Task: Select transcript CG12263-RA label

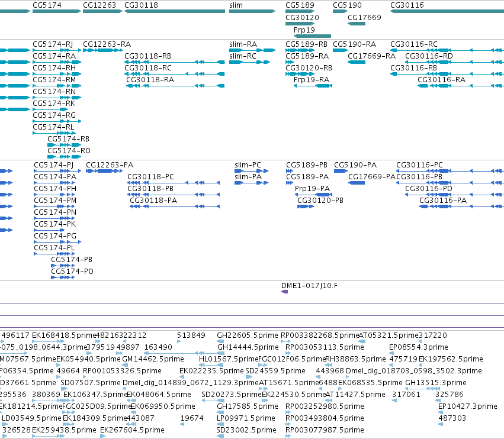Action: click(x=107, y=44)
